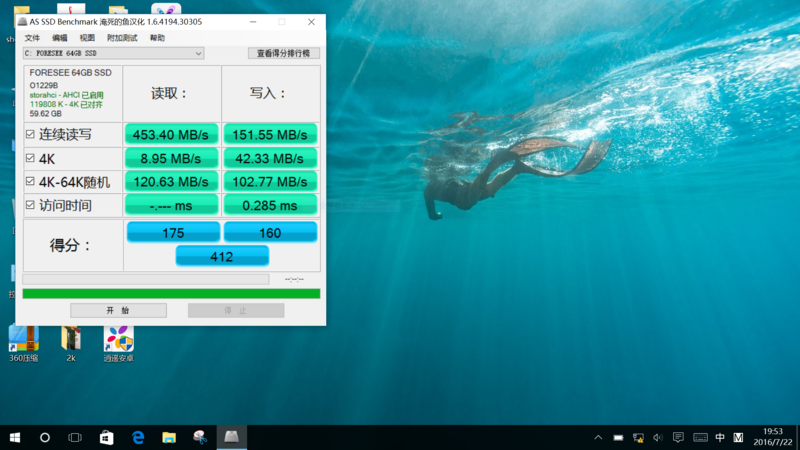Open the 文件 menu
The image size is (800, 450).
pos(33,38)
